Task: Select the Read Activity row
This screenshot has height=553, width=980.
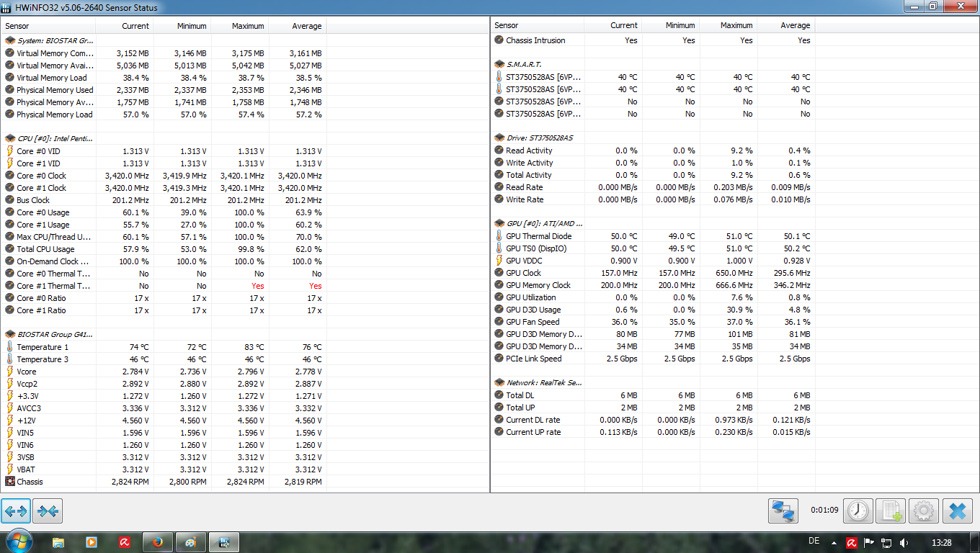Action: tap(653, 150)
